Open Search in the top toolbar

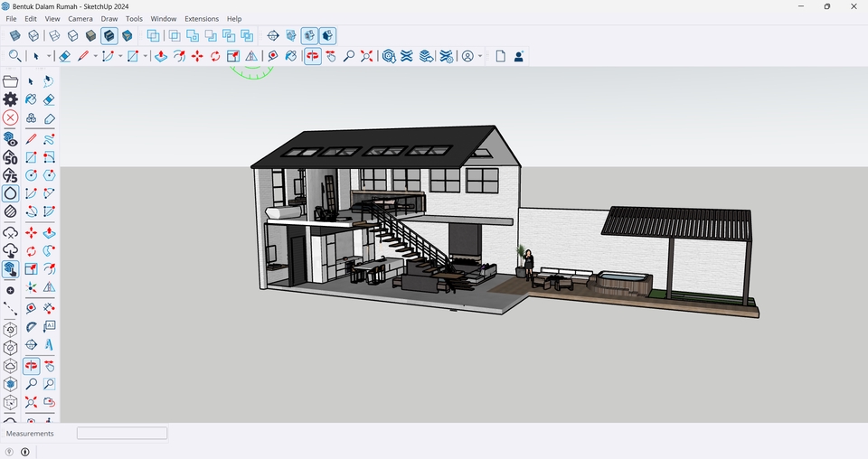point(15,56)
